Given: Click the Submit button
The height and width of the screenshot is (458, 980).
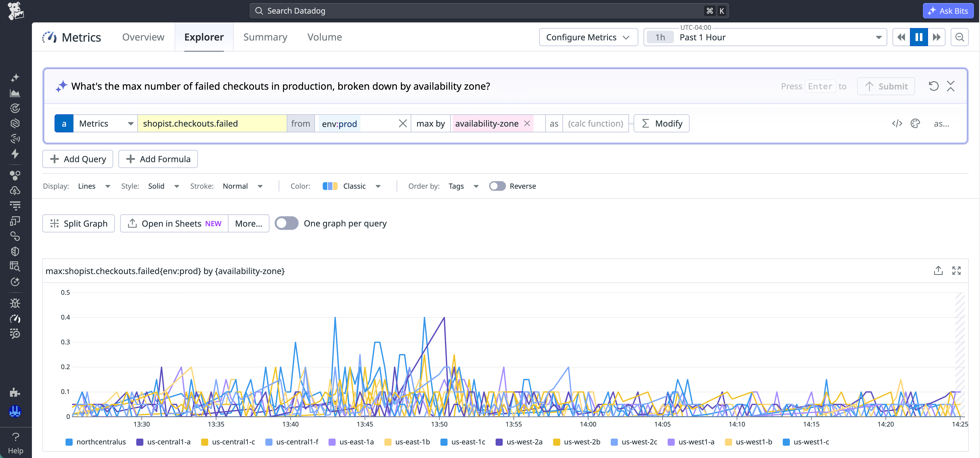Looking at the screenshot, I should point(886,86).
